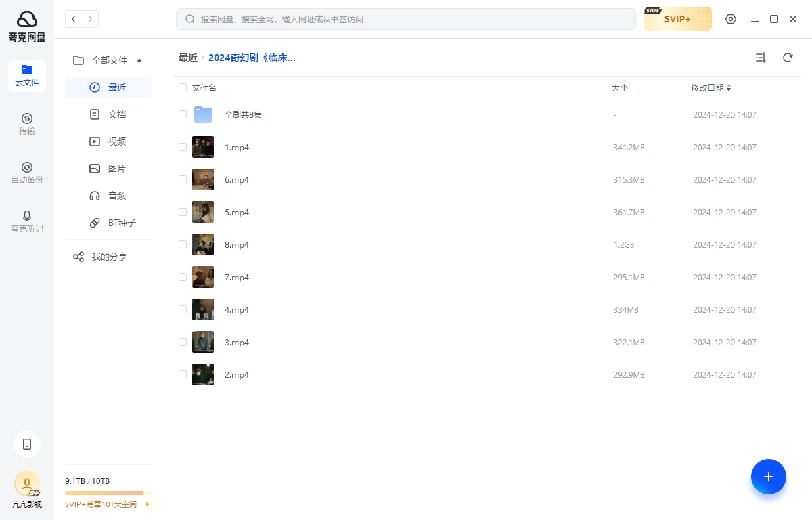Click the 修改日期 sort arrows
812x520 pixels.
coord(729,87)
